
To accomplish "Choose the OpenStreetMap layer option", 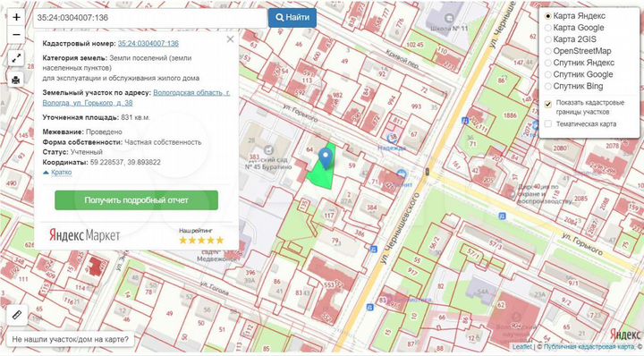I will click(578, 51).
